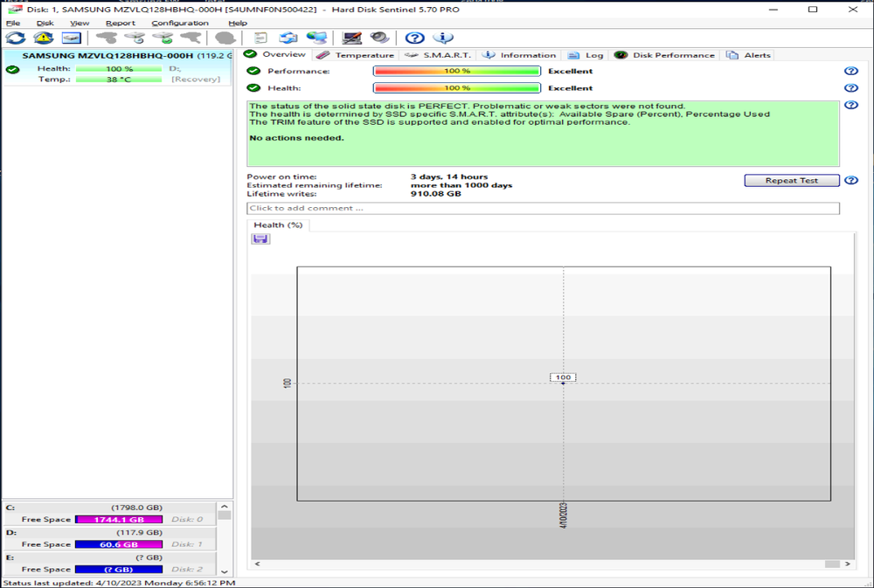
Task: Open the Configuration menu
Action: 179,24
